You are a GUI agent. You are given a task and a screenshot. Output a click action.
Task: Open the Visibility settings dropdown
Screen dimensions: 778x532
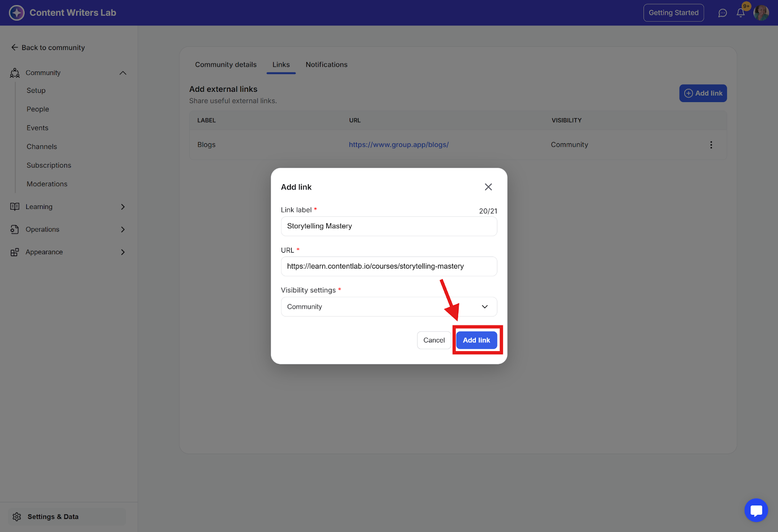(389, 307)
